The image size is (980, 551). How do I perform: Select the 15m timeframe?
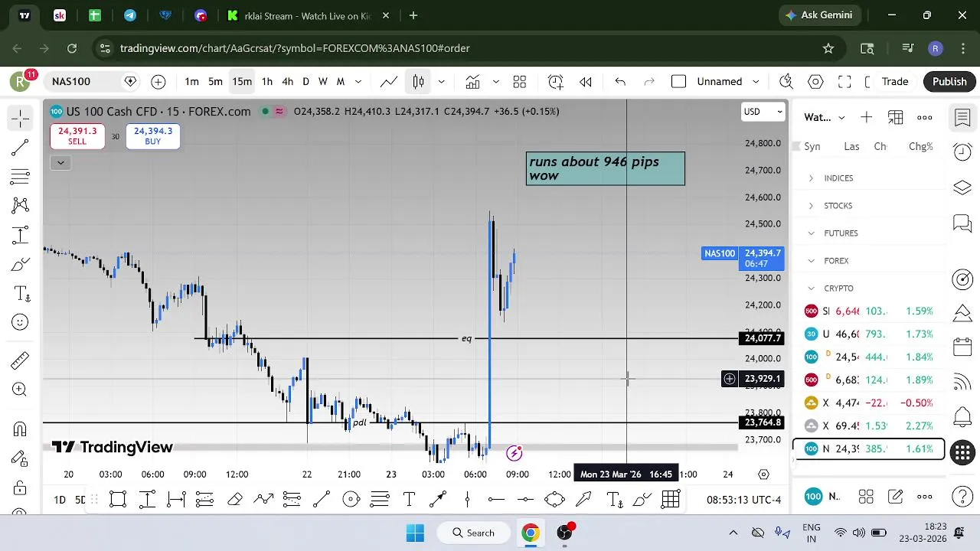(242, 82)
